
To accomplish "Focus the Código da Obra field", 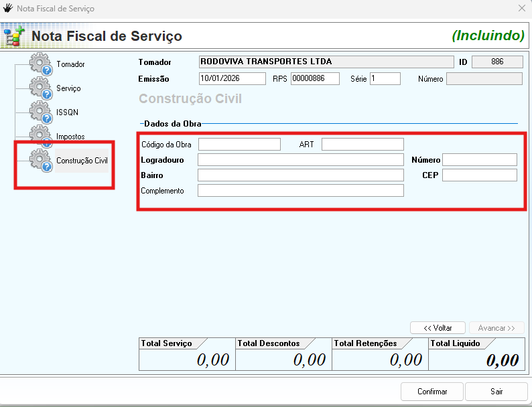I will click(x=239, y=145).
